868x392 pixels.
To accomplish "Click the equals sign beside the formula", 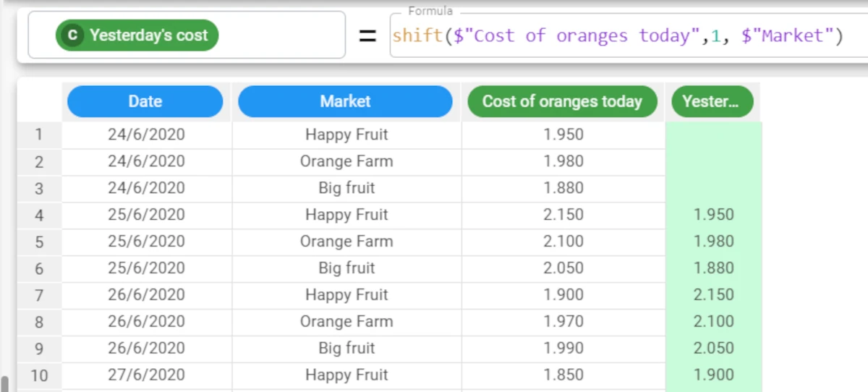I will tap(368, 36).
